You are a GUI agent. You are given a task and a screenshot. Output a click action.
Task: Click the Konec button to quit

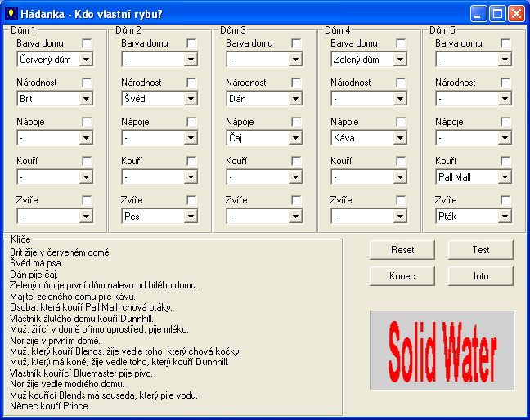pyautogui.click(x=402, y=275)
